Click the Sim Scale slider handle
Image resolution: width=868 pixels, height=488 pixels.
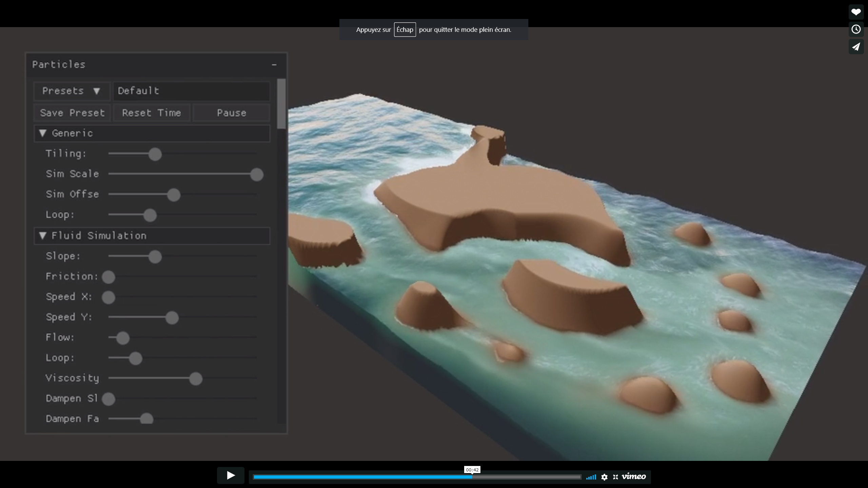click(257, 175)
